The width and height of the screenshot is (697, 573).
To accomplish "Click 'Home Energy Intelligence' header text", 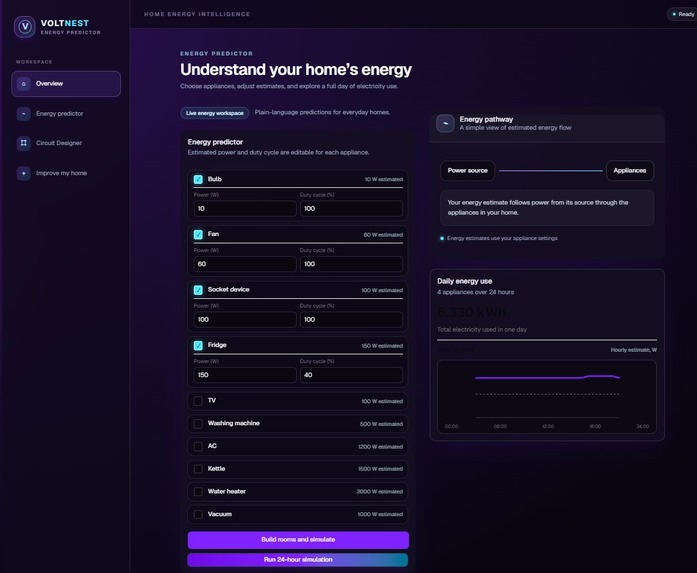I will coord(197,14).
